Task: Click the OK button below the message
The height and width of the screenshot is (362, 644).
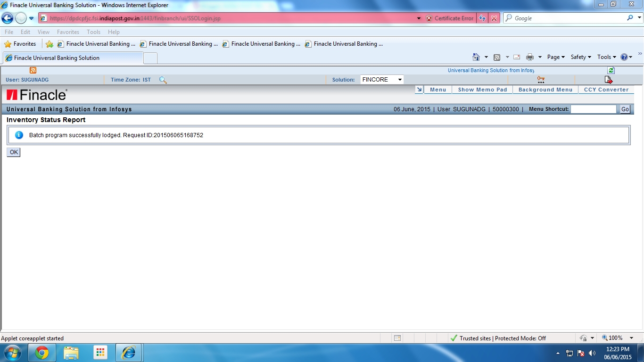Action: [13, 152]
